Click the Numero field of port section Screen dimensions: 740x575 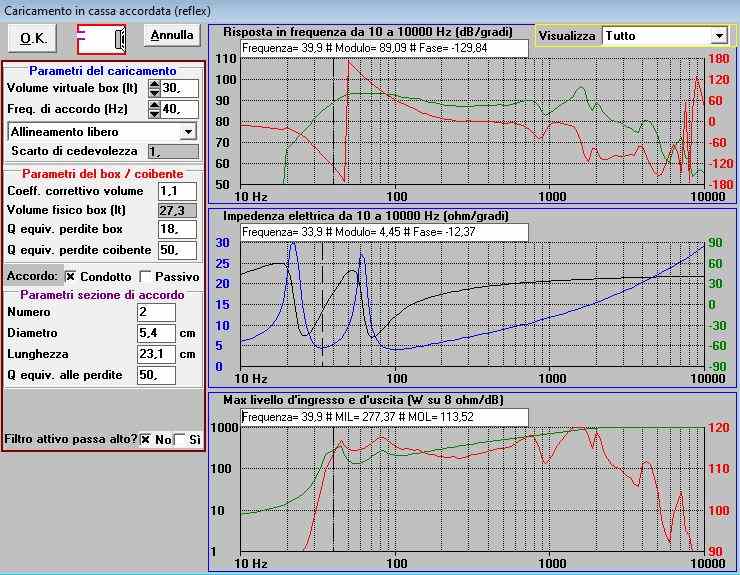coord(156,313)
